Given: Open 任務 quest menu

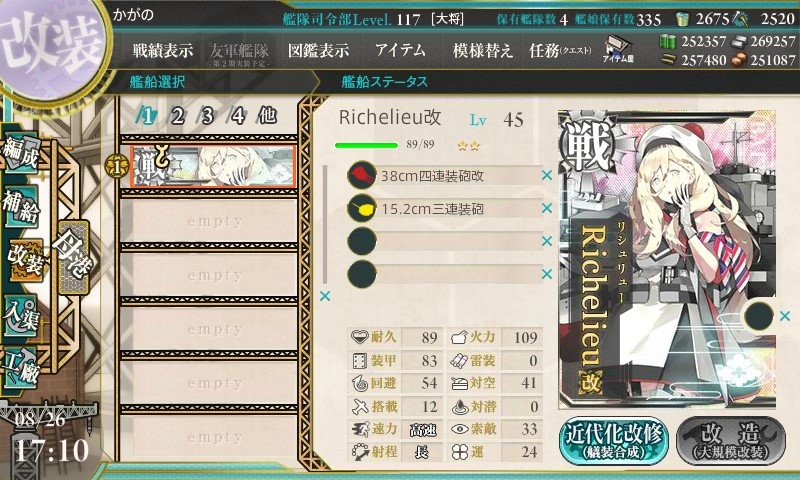Looking at the screenshot, I should [x=560, y=50].
